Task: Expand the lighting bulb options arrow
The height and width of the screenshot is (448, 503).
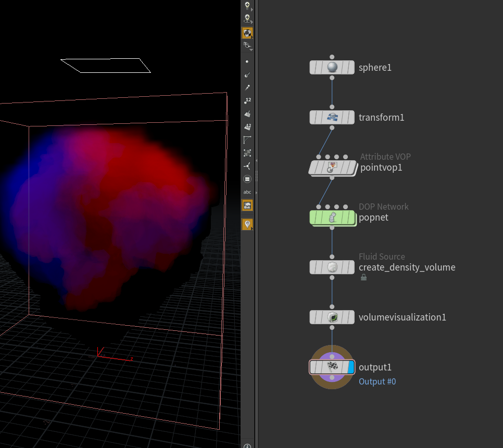Action: click(x=252, y=9)
